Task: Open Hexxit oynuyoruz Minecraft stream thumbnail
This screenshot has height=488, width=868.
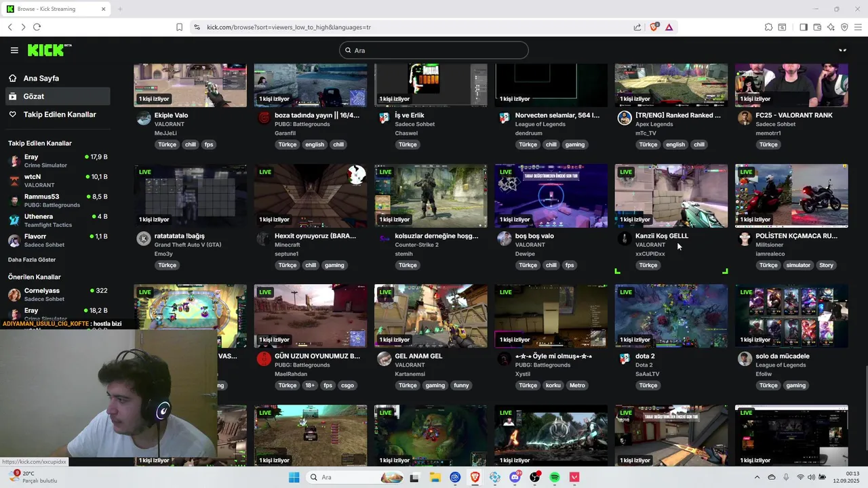Action: click(x=311, y=196)
